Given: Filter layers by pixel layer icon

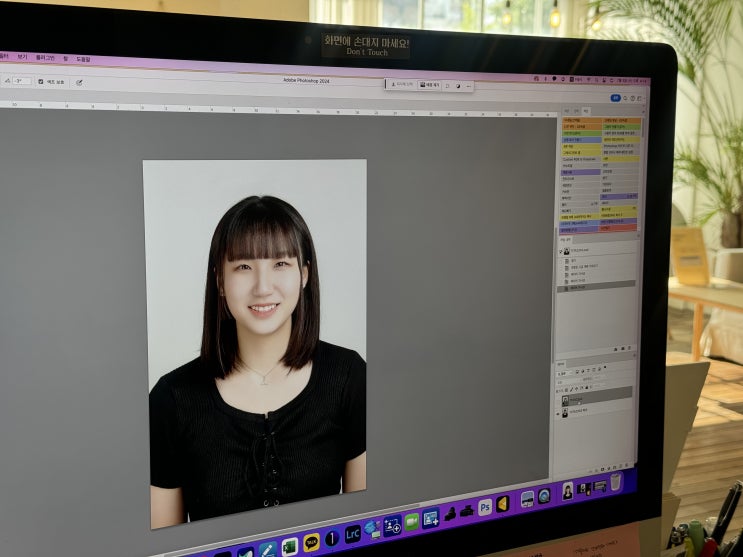Looking at the screenshot, I should (x=579, y=371).
